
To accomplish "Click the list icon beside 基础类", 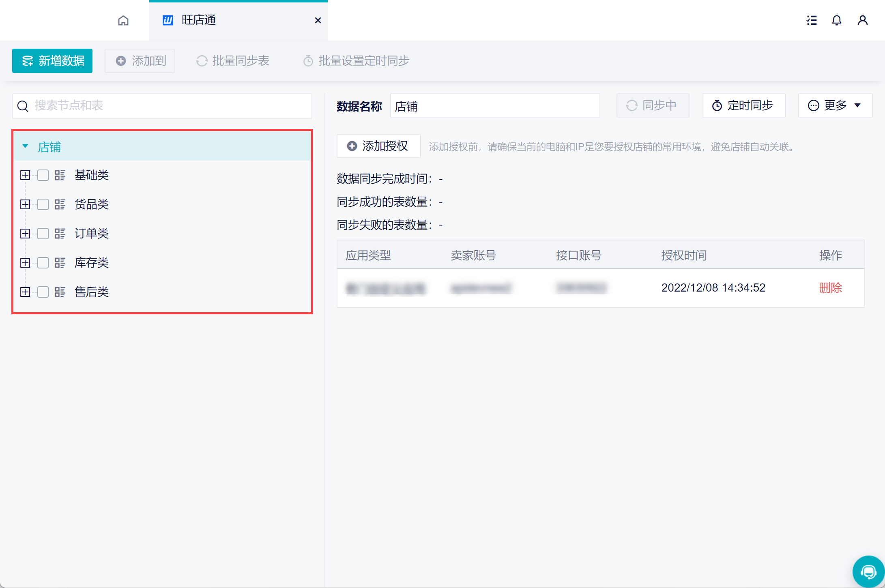I will pyautogui.click(x=60, y=175).
